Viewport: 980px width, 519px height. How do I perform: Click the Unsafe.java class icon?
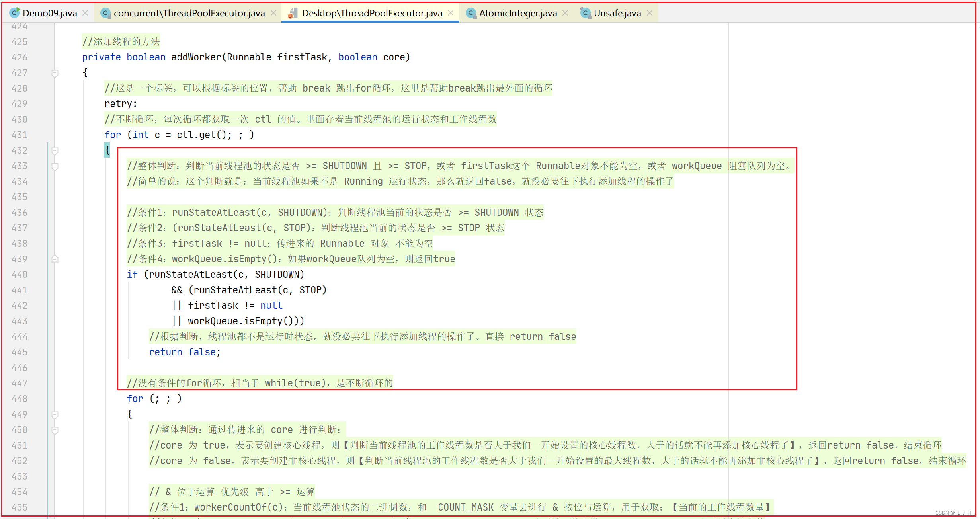click(x=585, y=13)
